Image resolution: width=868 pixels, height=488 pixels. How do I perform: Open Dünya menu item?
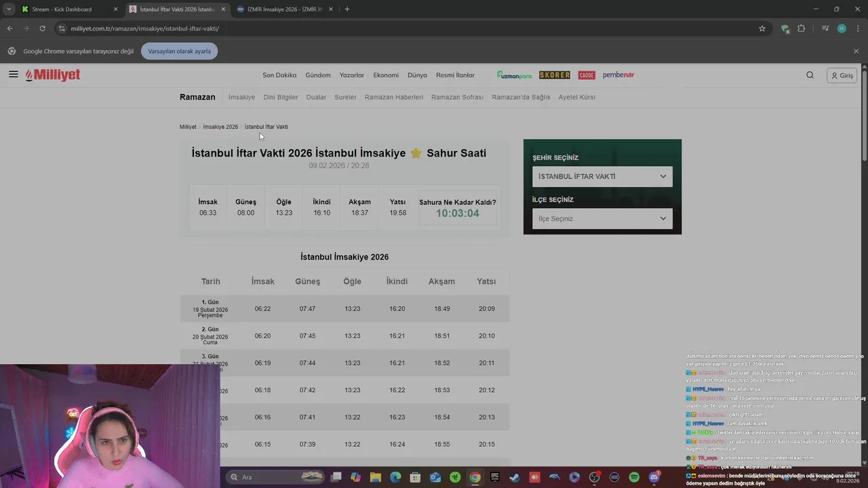(x=417, y=75)
